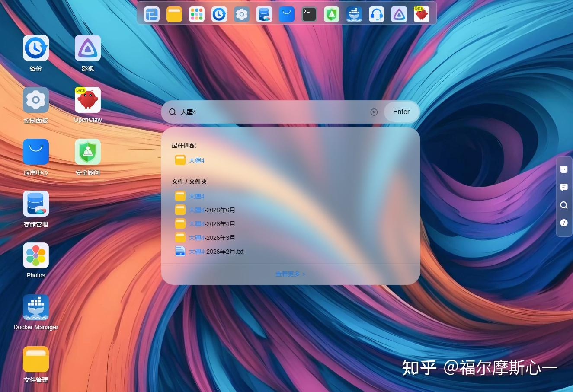This screenshot has width=573, height=392.
Task: Launch the Terminal icon in the dock
Action: (309, 14)
